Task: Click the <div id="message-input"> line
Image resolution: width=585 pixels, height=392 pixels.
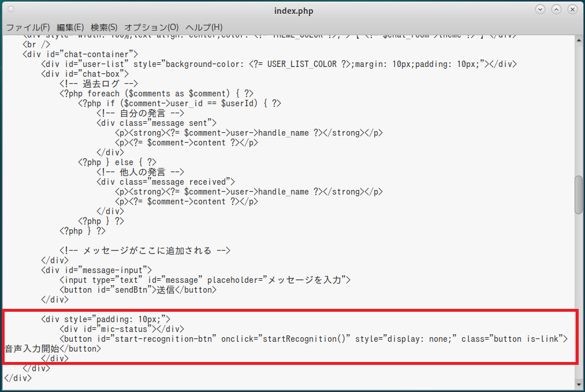Action: tap(96, 270)
